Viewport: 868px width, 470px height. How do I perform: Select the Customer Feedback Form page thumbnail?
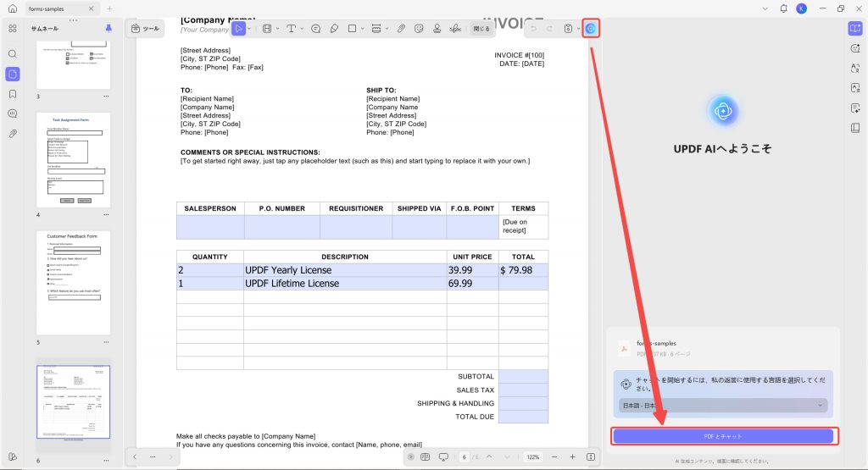click(74, 283)
